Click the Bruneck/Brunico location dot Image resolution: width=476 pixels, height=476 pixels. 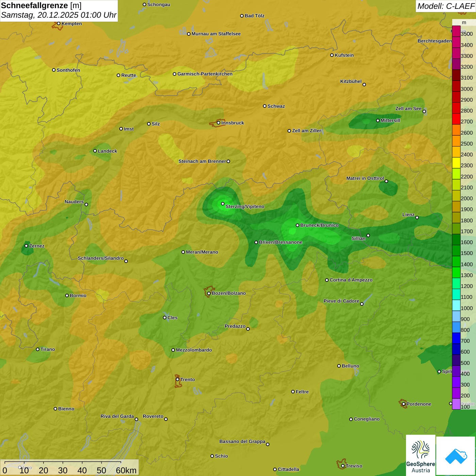click(x=297, y=225)
